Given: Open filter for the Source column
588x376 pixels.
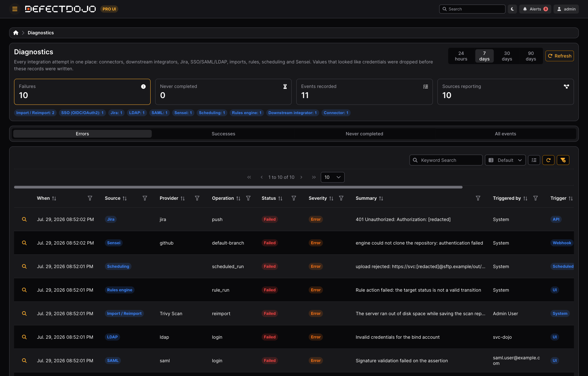Looking at the screenshot, I should (145, 198).
